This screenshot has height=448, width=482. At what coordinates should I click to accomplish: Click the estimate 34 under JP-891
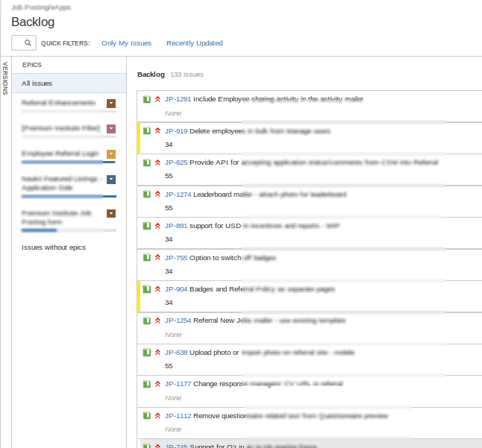point(169,239)
